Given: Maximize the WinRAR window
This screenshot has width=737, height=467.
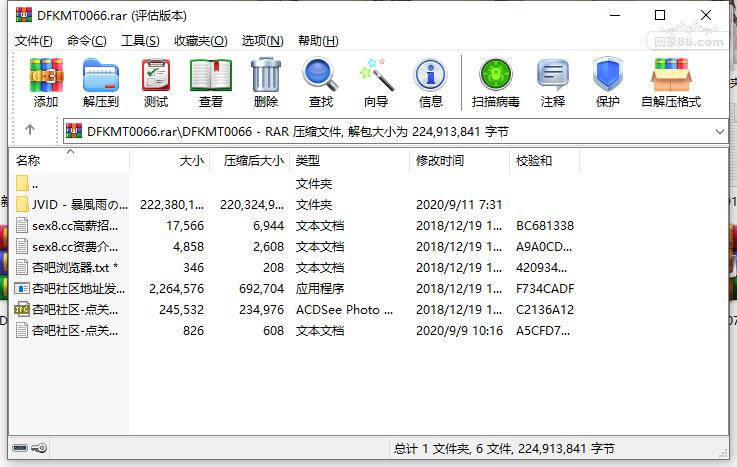Looking at the screenshot, I should pyautogui.click(x=660, y=15).
